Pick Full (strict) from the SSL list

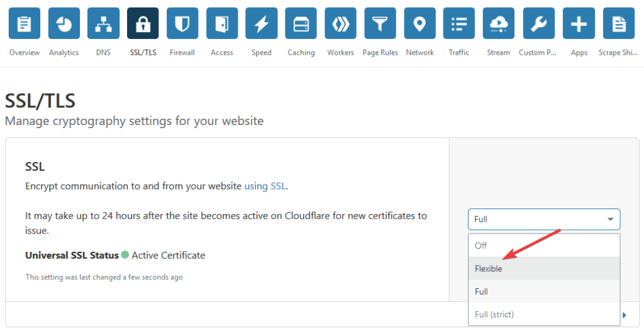tap(544, 315)
